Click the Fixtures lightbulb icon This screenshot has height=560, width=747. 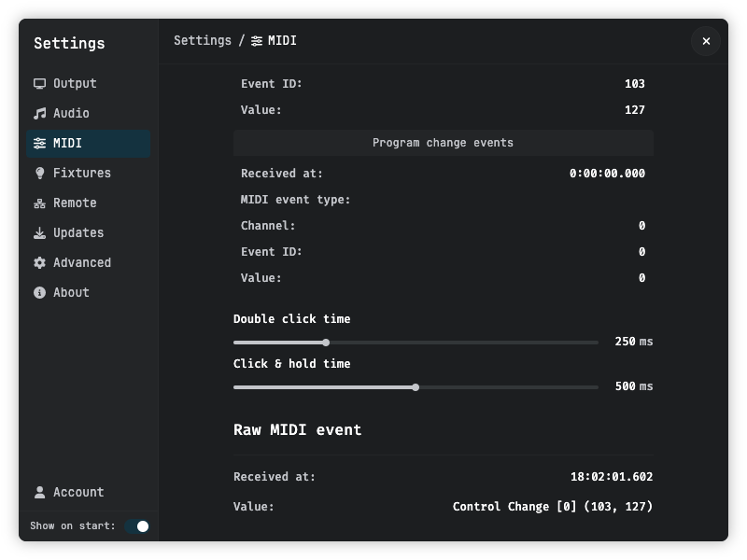pyautogui.click(x=39, y=174)
